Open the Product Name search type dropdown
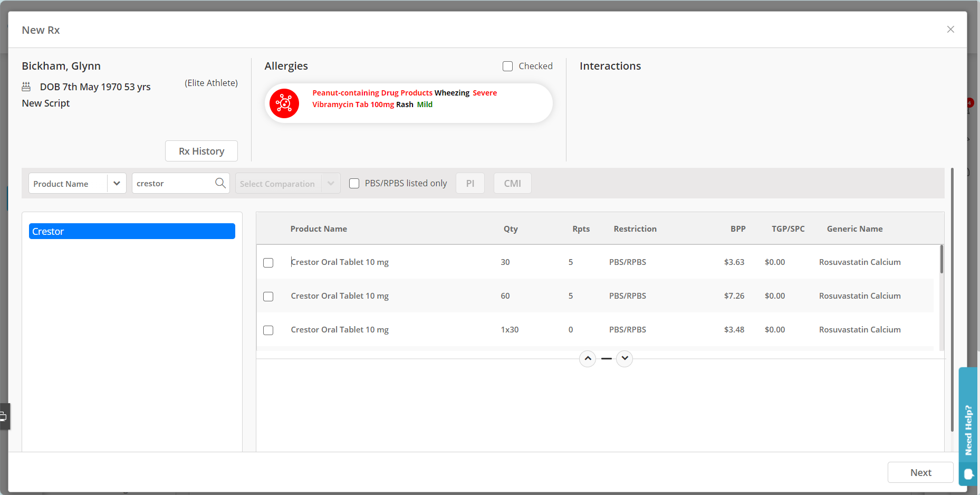980x495 pixels. 78,183
